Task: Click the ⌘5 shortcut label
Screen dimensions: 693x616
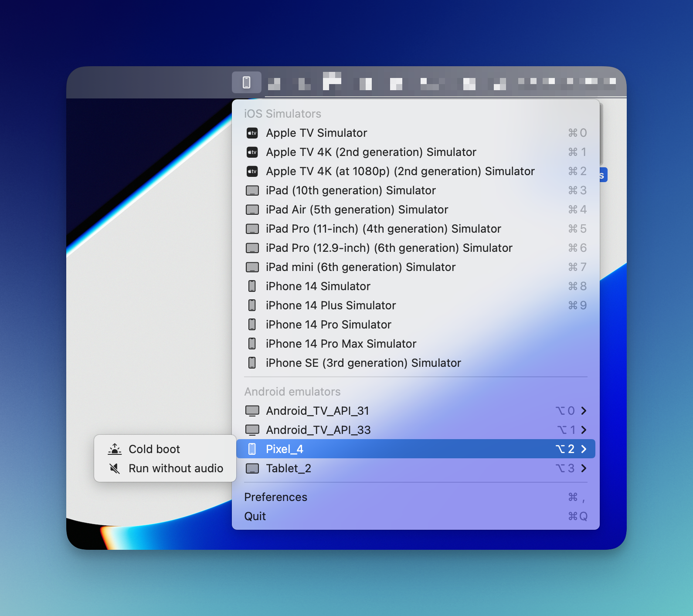Action: [577, 229]
